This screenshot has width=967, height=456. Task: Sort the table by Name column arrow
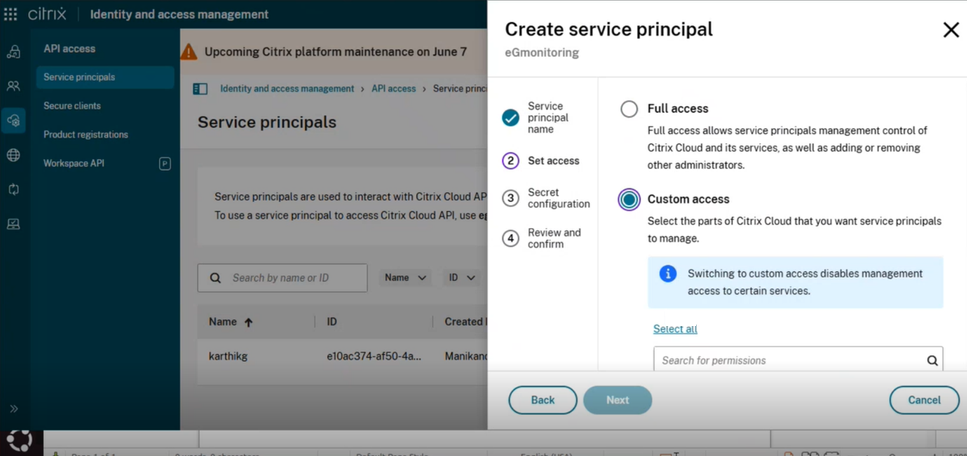click(x=248, y=322)
